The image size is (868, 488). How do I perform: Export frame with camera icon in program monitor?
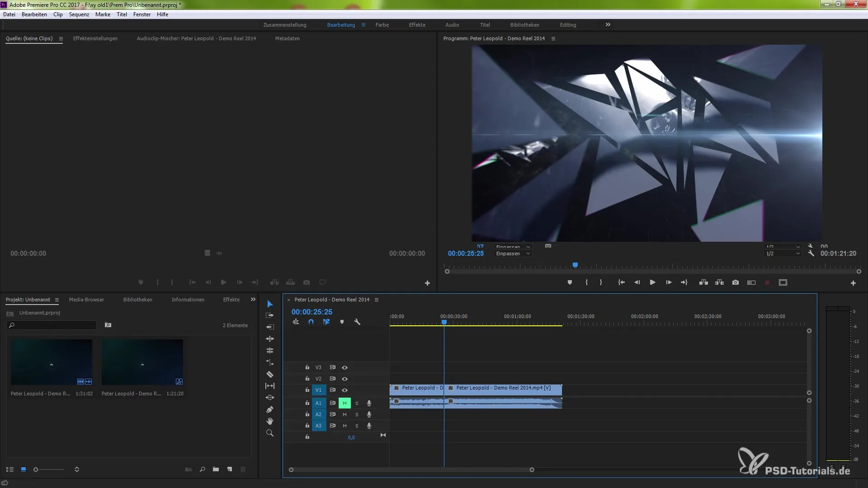pos(736,282)
